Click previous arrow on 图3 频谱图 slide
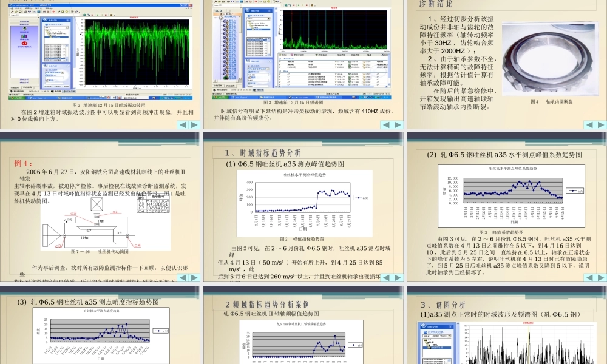607x364 pixels. tap(386, 124)
